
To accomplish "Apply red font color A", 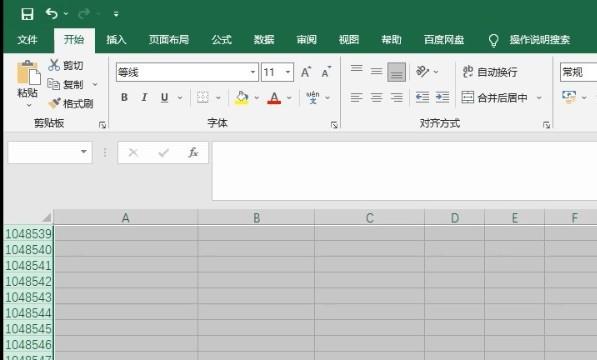I will tap(274, 98).
